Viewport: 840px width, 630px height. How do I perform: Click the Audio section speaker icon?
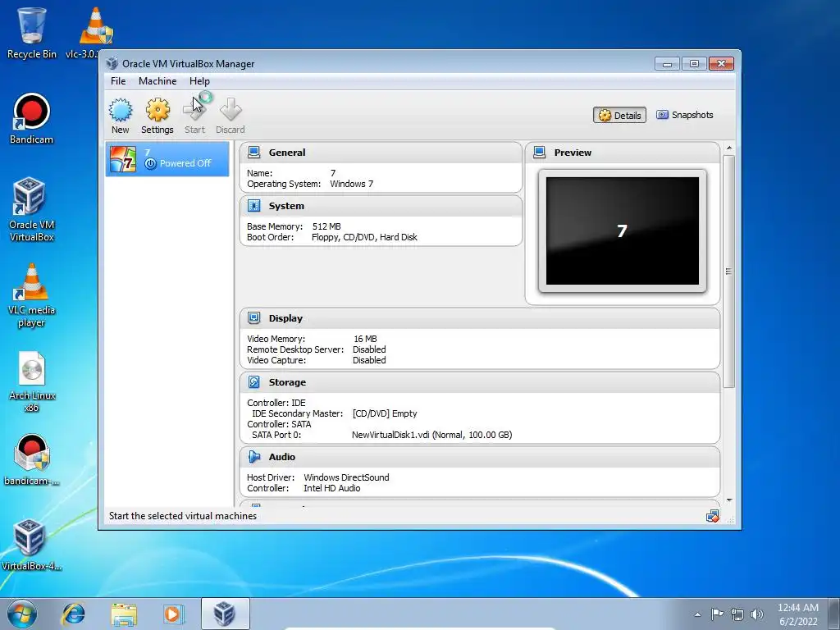[254, 457]
